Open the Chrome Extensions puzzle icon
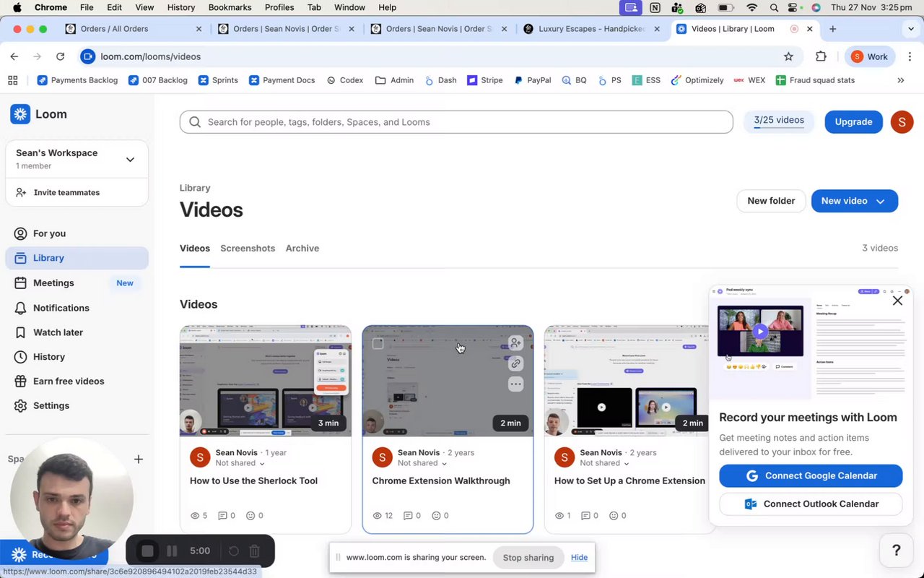 click(x=821, y=56)
